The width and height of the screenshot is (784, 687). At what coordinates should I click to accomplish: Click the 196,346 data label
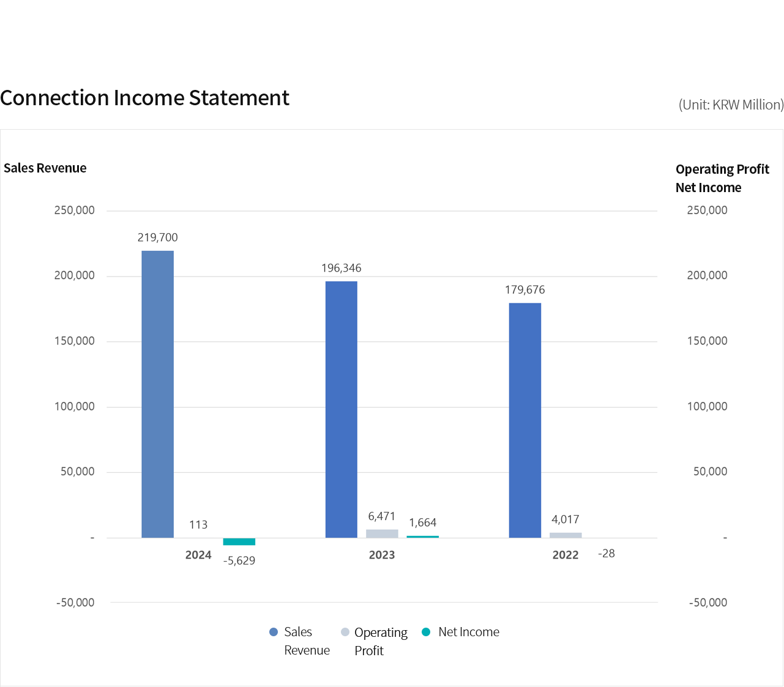[342, 268]
